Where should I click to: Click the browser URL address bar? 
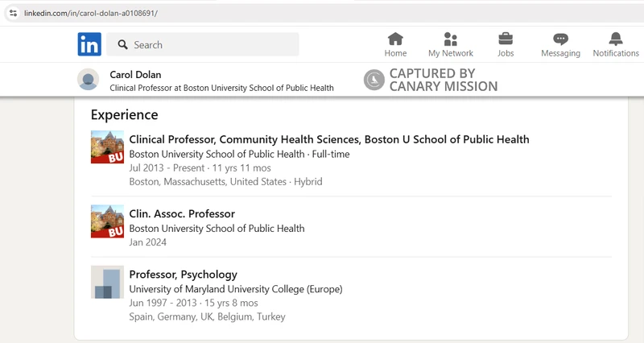pos(324,13)
